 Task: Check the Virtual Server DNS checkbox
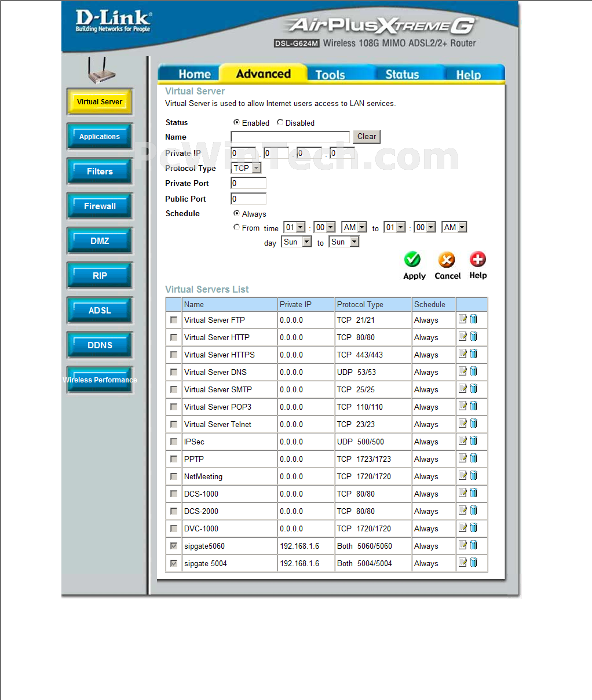174,372
